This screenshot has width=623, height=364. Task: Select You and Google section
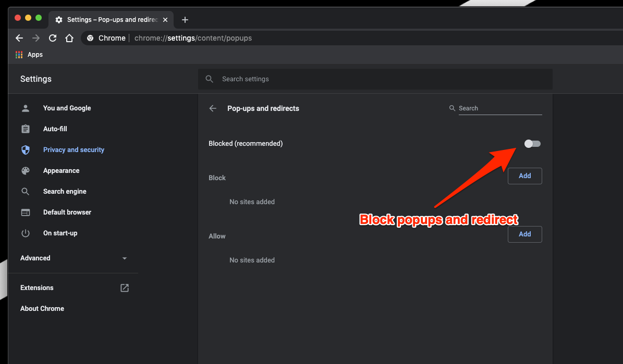(x=67, y=108)
